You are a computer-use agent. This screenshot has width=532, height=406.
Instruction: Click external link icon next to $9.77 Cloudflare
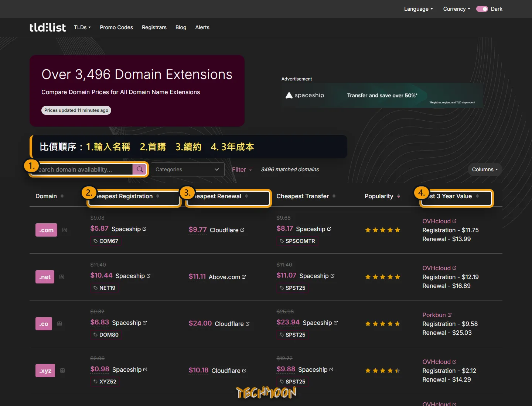click(x=242, y=230)
